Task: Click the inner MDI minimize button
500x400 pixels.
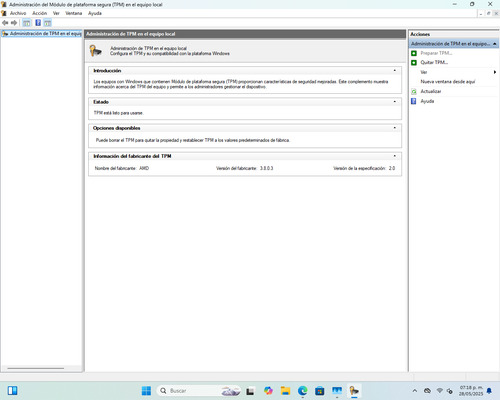Action: click(x=481, y=13)
